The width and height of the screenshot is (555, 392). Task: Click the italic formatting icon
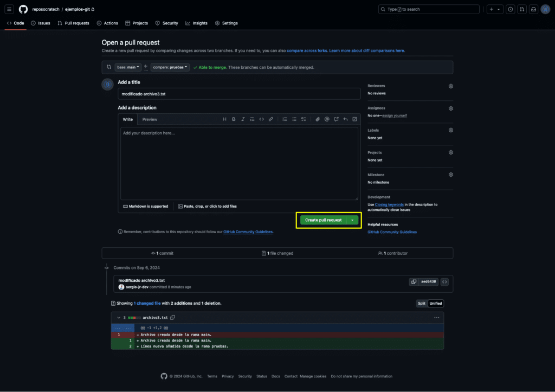243,119
